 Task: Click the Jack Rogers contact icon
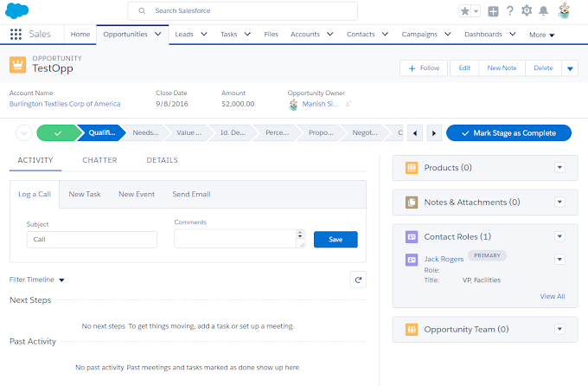412,260
